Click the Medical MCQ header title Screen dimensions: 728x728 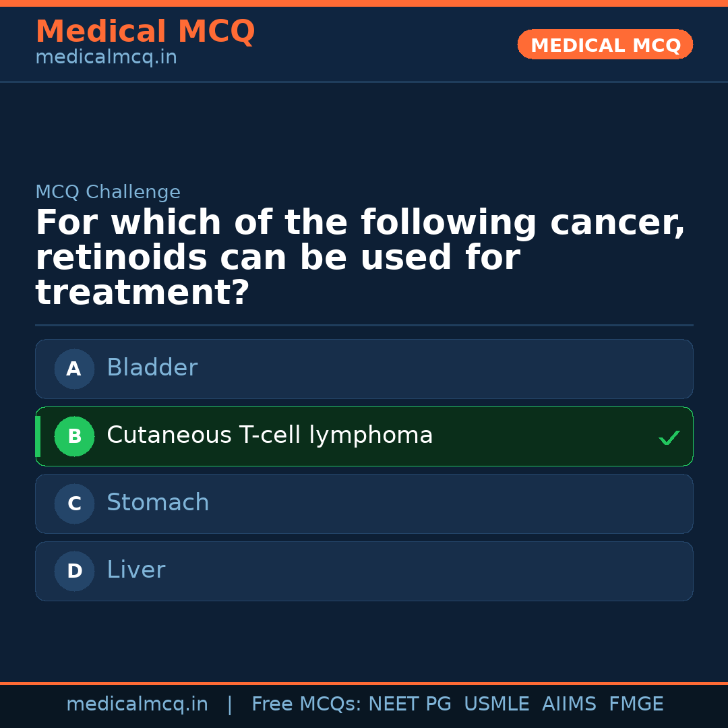click(145, 32)
